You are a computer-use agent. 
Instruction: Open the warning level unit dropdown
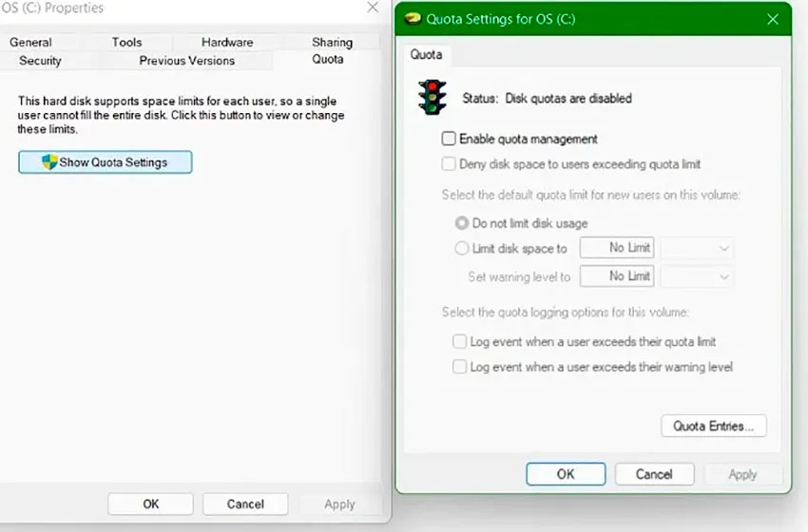697,276
